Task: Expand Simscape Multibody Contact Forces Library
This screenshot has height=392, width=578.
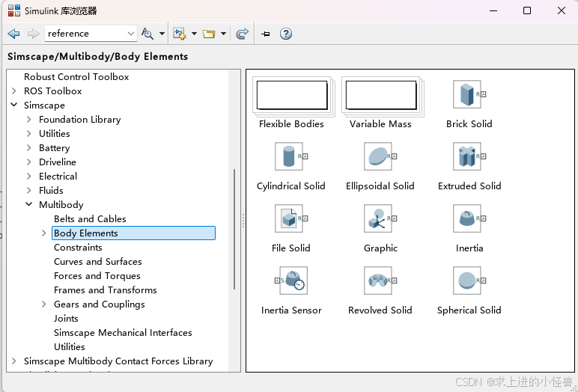Action: (x=14, y=361)
